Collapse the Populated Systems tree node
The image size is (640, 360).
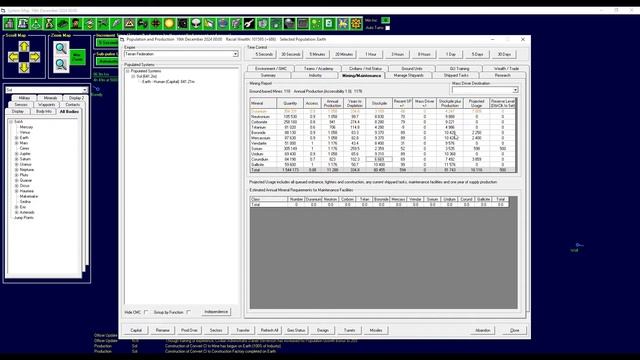click(127, 71)
